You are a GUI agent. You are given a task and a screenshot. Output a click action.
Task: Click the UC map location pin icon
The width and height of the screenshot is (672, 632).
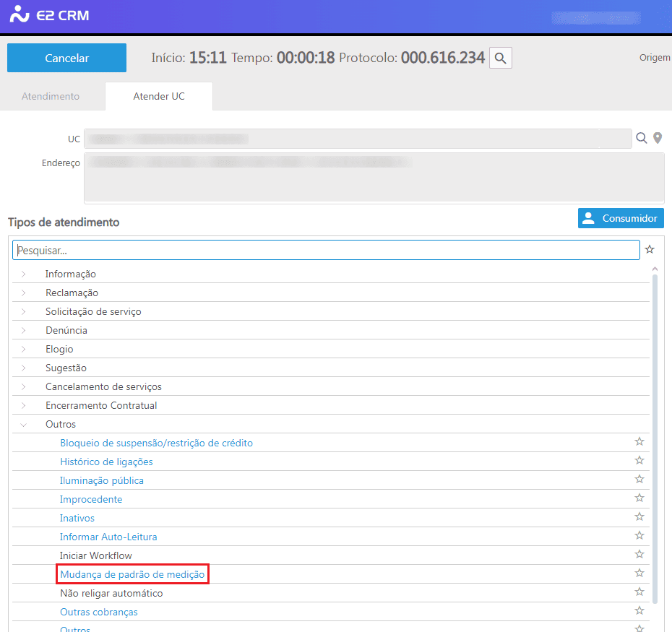[658, 138]
